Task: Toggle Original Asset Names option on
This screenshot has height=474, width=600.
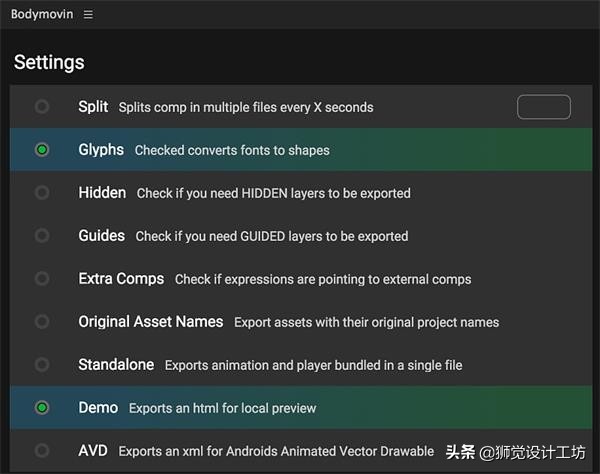Action: pyautogui.click(x=42, y=321)
